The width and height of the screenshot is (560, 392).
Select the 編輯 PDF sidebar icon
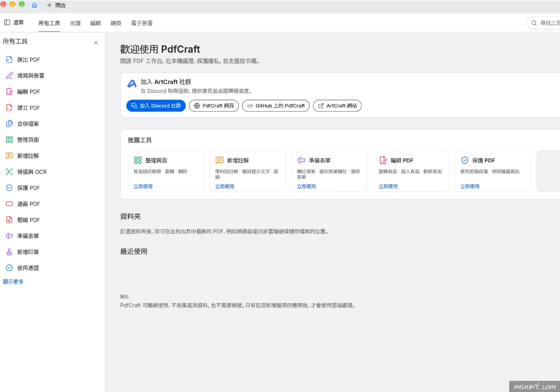(9, 91)
